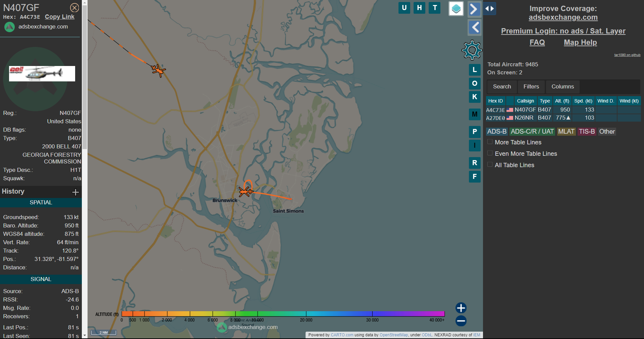Image resolution: width=644 pixels, height=339 pixels.
Task: Click the adsbexchange logo icon in the info panel
Action: click(x=9, y=27)
